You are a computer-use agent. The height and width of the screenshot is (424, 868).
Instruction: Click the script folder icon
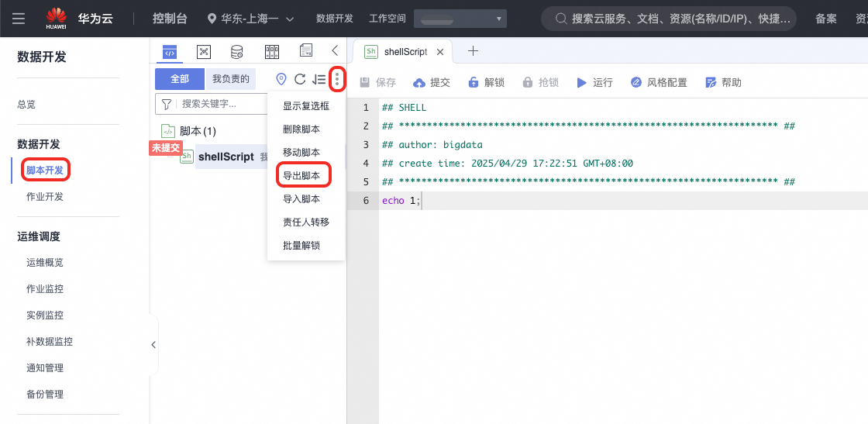point(167,131)
